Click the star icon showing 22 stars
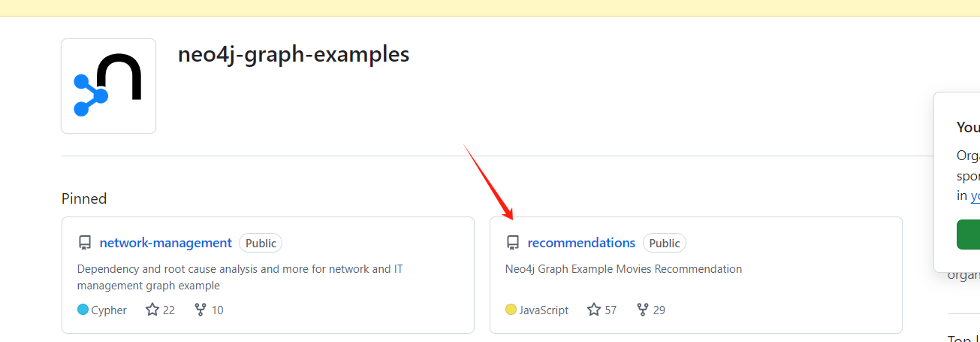Viewport: 980px width, 342px height. (152, 310)
